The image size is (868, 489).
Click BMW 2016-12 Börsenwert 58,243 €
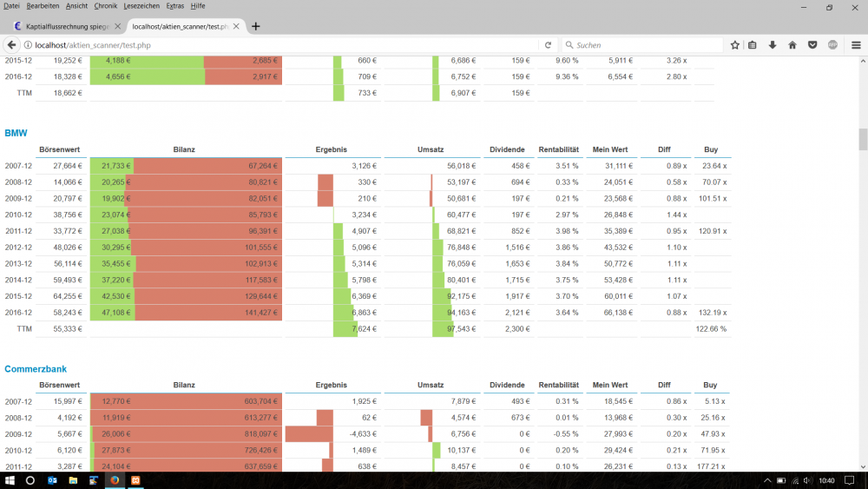tap(68, 313)
